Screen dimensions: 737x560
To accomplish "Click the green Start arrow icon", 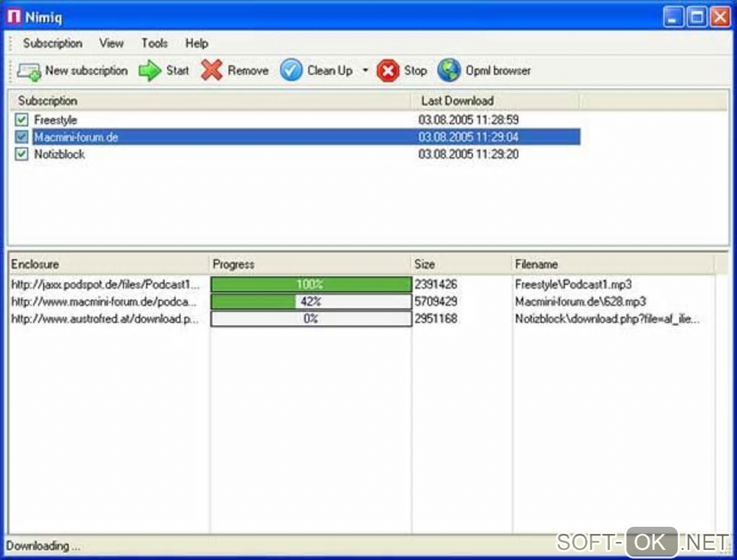I will tap(150, 71).
